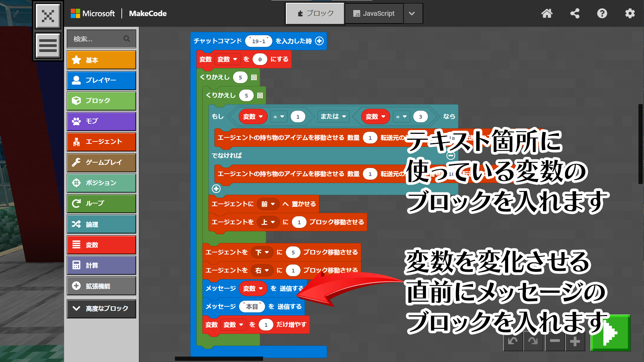Open the 前 direction dropdown on agent block
The height and width of the screenshot is (362, 644).
[x=268, y=204]
